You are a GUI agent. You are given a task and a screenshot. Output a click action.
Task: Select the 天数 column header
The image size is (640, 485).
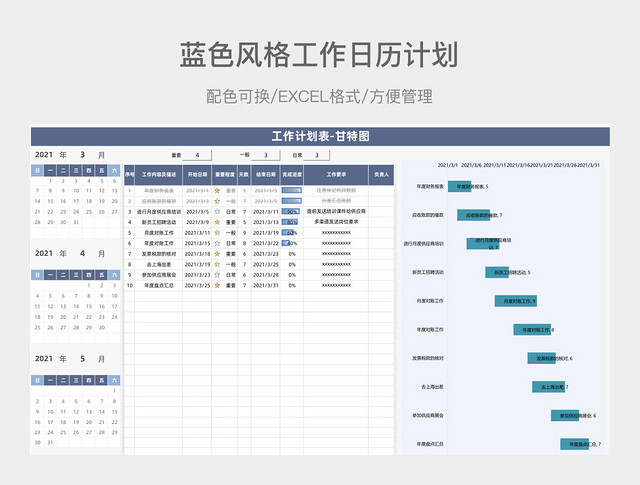tap(244, 175)
